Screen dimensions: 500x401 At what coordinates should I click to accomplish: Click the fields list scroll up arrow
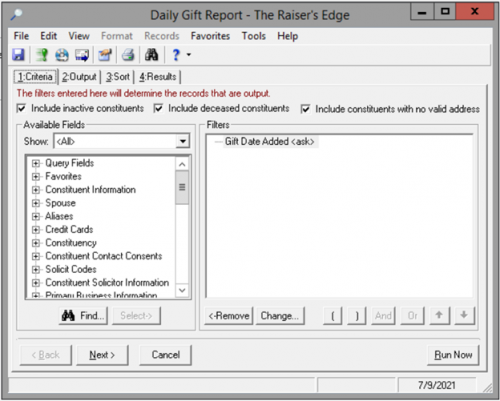182,164
